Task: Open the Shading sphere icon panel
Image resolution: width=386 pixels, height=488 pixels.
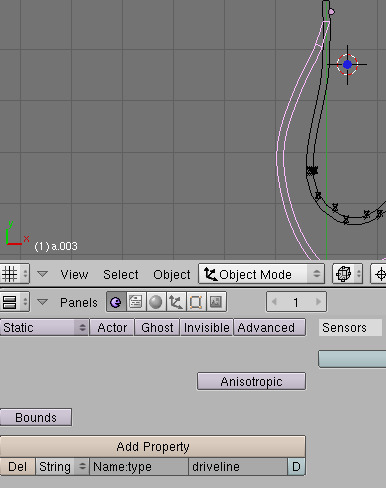Action: 156,302
